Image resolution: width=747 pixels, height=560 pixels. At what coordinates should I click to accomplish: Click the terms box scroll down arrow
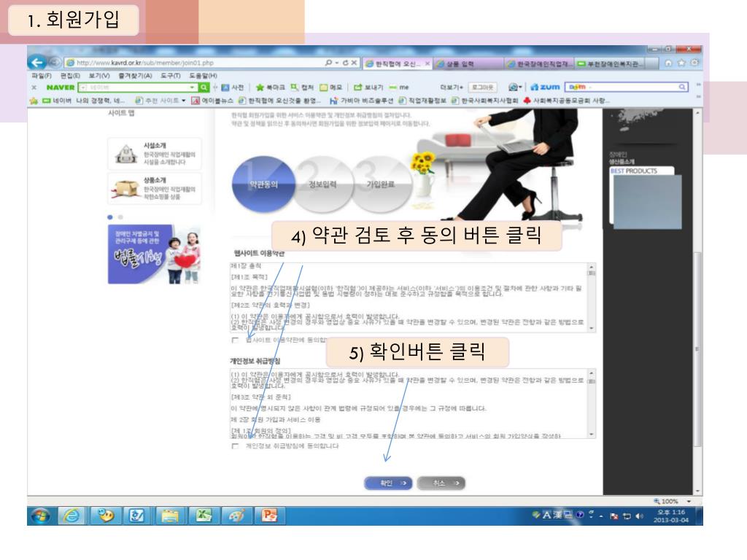[591, 328]
